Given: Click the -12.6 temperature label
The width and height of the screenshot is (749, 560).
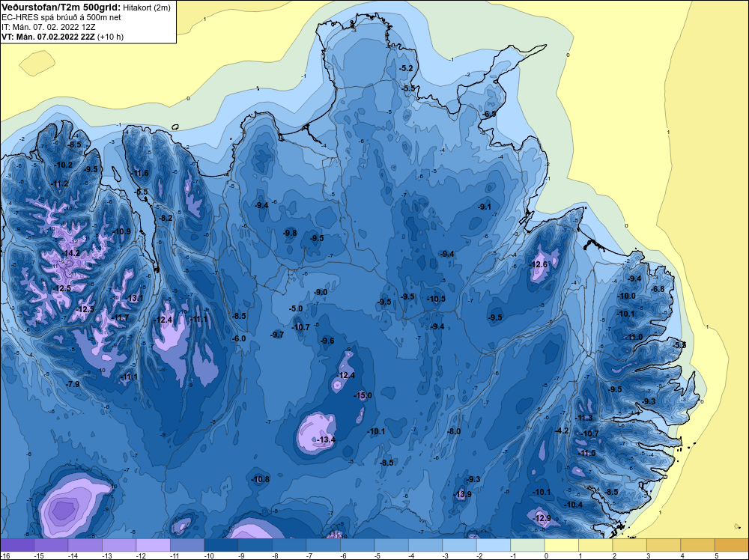Looking at the screenshot, I should point(539,264).
